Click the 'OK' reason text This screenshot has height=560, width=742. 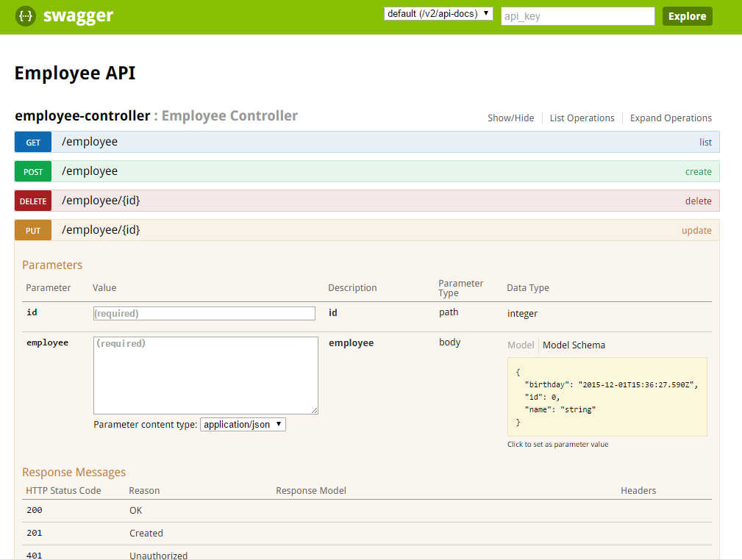tap(135, 510)
